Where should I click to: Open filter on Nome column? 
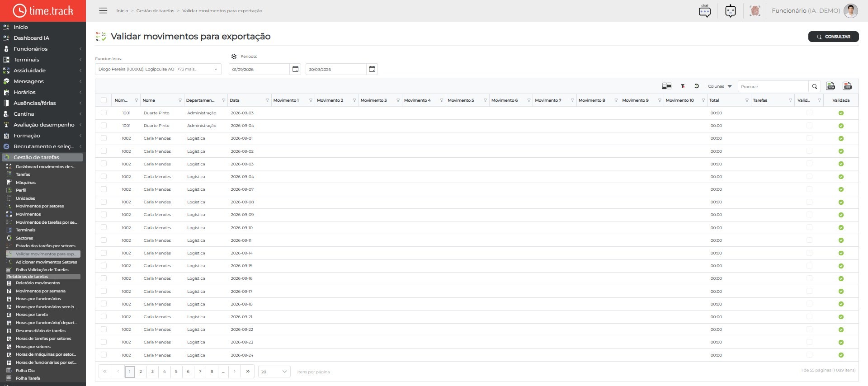click(x=180, y=100)
